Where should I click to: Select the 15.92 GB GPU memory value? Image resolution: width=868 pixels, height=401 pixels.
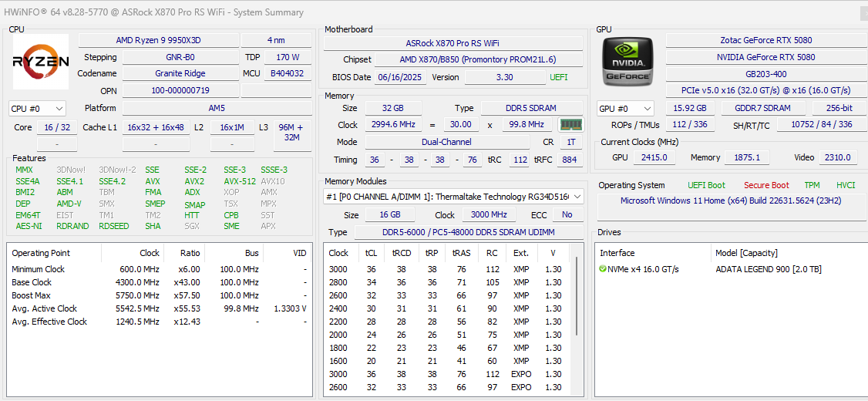click(690, 109)
